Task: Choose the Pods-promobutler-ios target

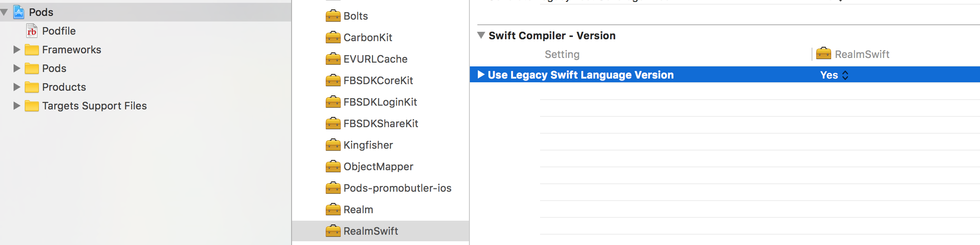Action: pos(397,188)
